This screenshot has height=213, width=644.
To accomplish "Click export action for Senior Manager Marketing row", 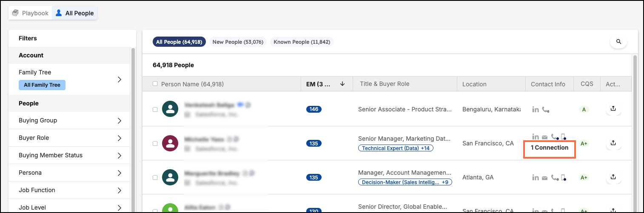I will [613, 143].
